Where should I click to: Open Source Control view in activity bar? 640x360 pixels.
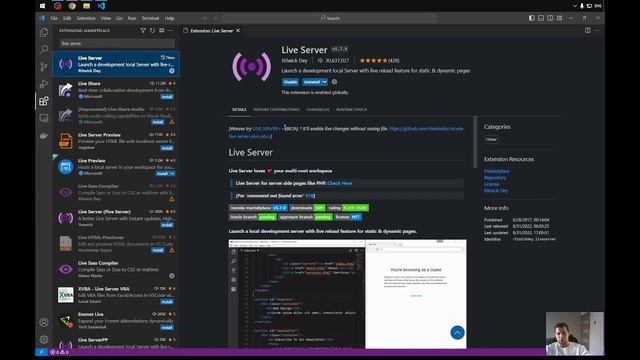44,67
